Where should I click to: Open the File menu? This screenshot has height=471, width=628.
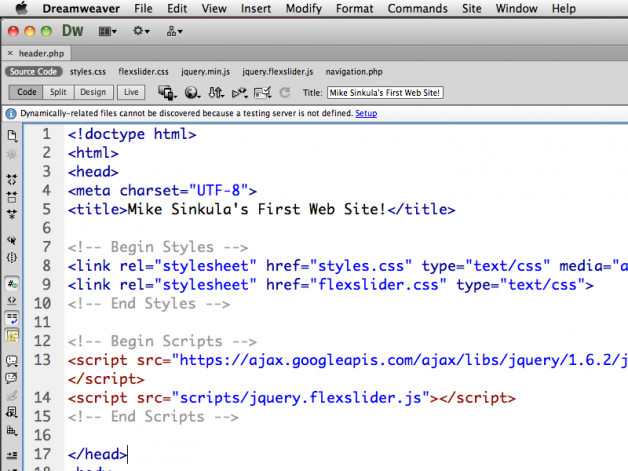pos(143,8)
